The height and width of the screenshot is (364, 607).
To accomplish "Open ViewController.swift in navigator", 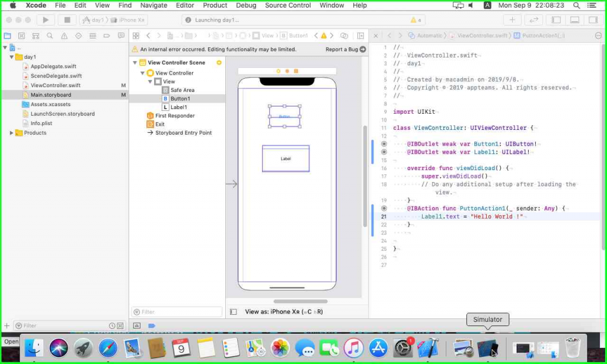I will click(x=55, y=85).
